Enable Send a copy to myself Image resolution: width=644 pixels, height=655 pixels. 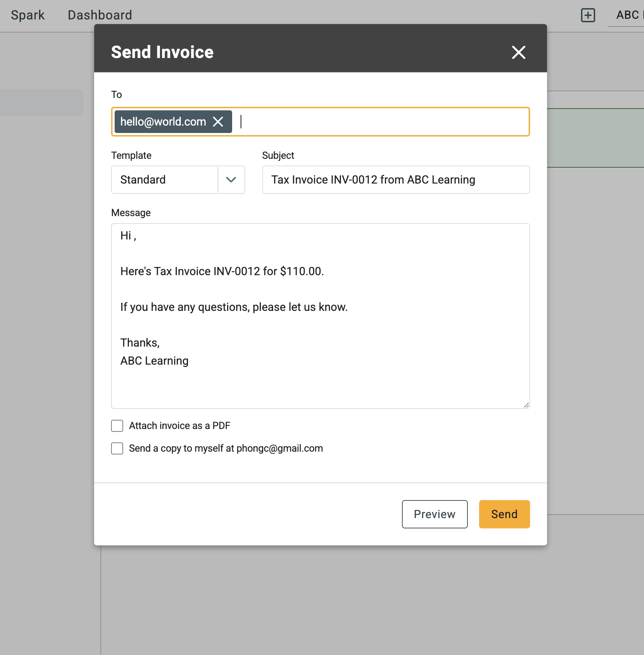[117, 448]
